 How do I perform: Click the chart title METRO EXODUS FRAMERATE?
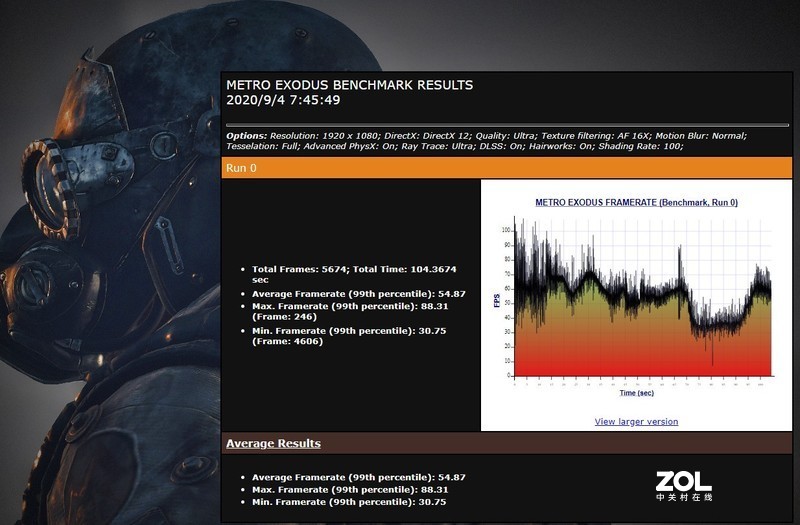point(636,203)
